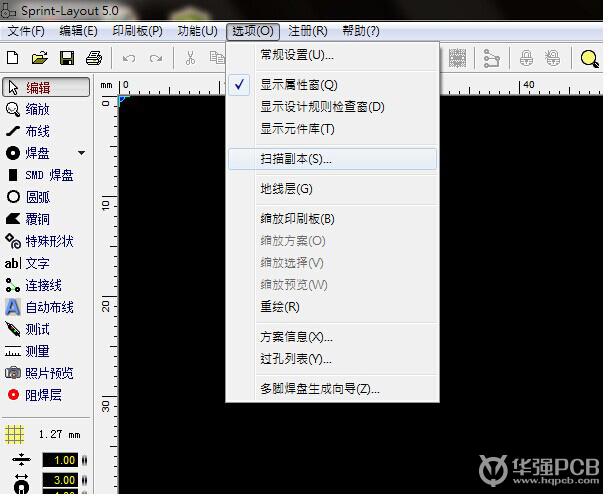Screen dimensions: 609x498
Task: Open the 功能(U) menu
Action: coord(197,31)
